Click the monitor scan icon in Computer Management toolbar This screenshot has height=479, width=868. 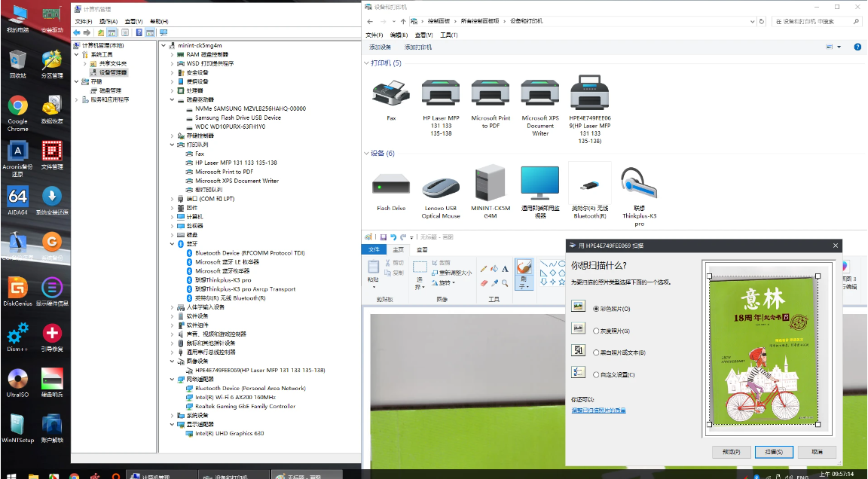tap(164, 32)
